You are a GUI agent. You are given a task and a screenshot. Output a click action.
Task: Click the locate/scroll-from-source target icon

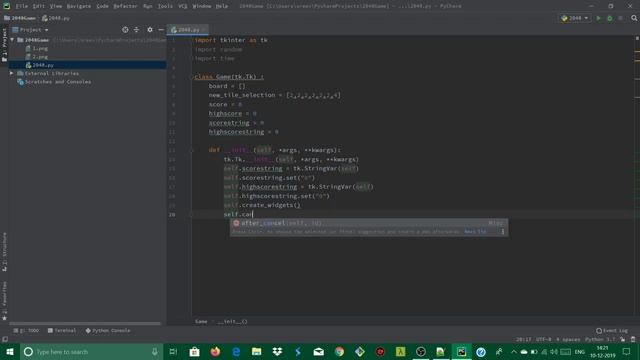click(x=125, y=30)
